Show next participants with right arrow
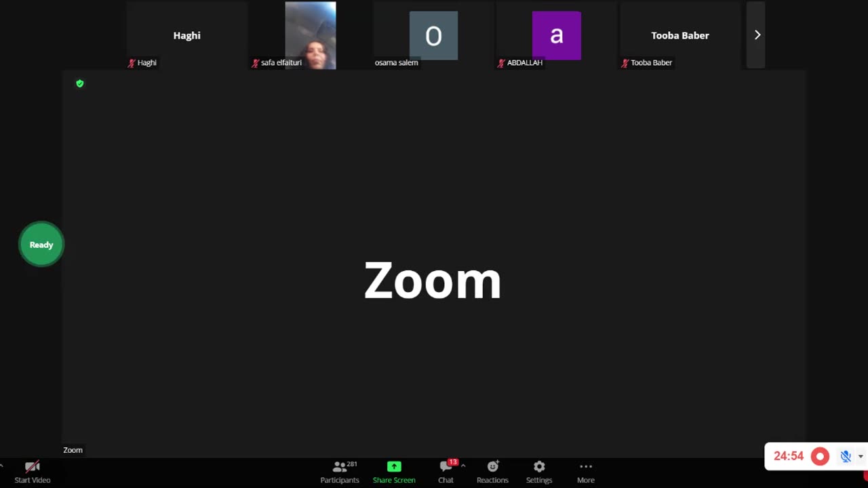Viewport: 868px width, 488px height. click(x=757, y=35)
